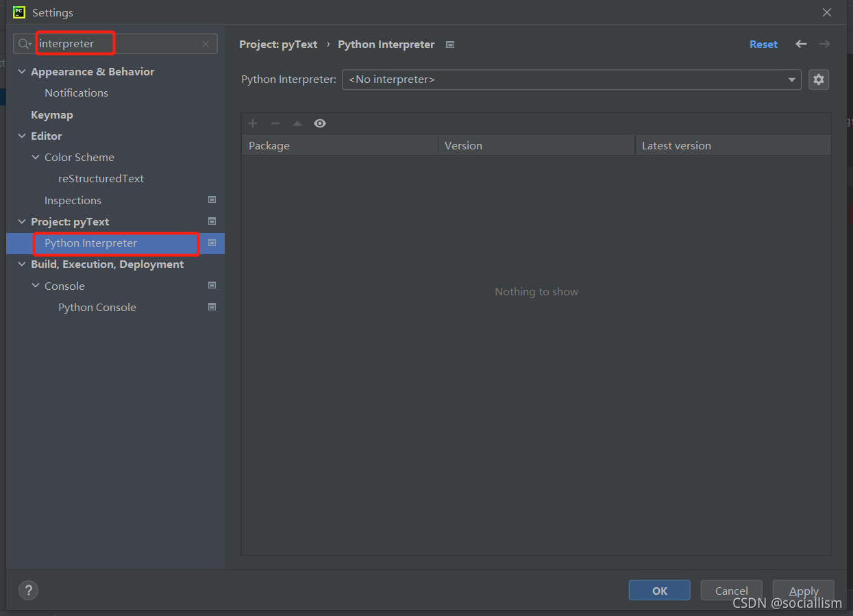This screenshot has width=853, height=616.
Task: Toggle show early releases eye icon
Action: coord(320,123)
